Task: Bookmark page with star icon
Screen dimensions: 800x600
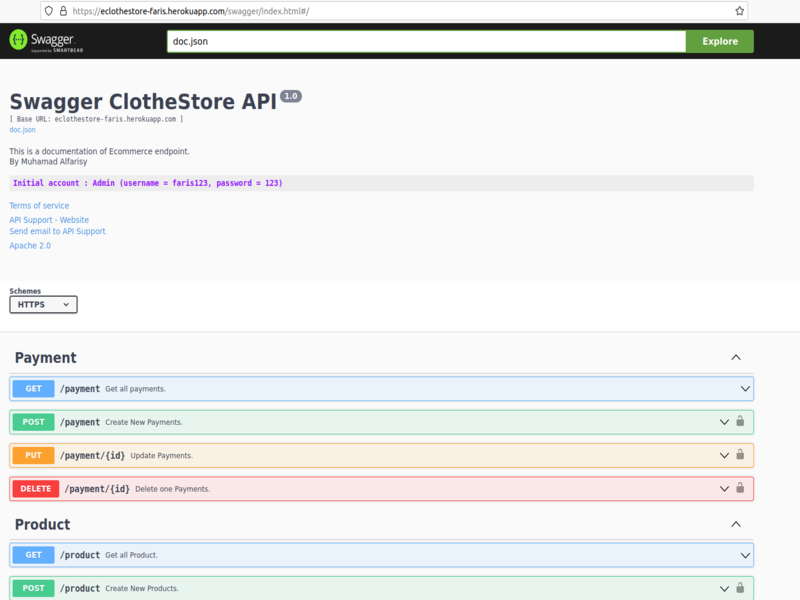Action: click(739, 11)
